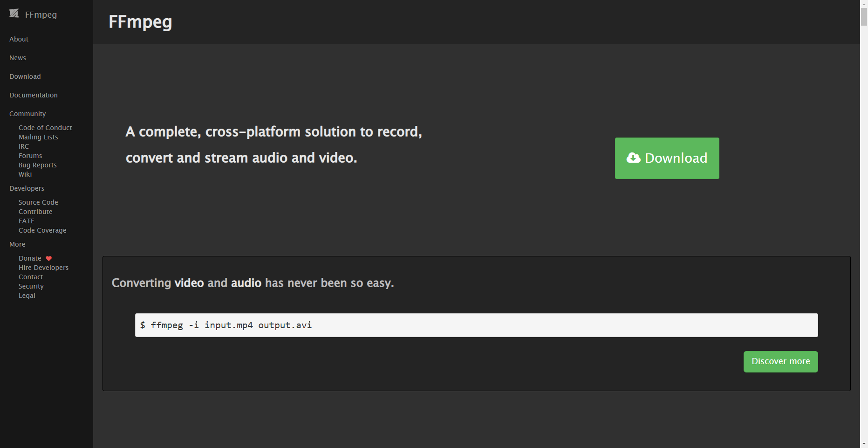Click the ffmpeg command example box
The height and width of the screenshot is (448, 868).
click(x=476, y=325)
